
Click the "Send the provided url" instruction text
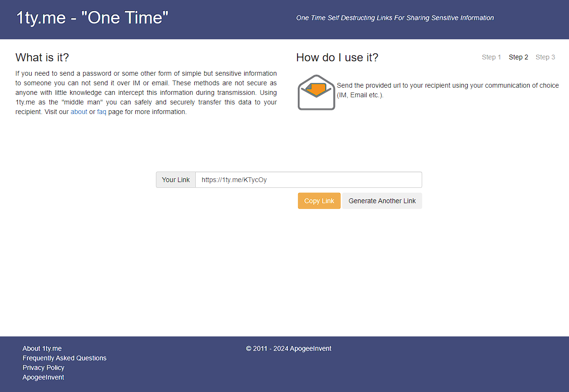[447, 85]
